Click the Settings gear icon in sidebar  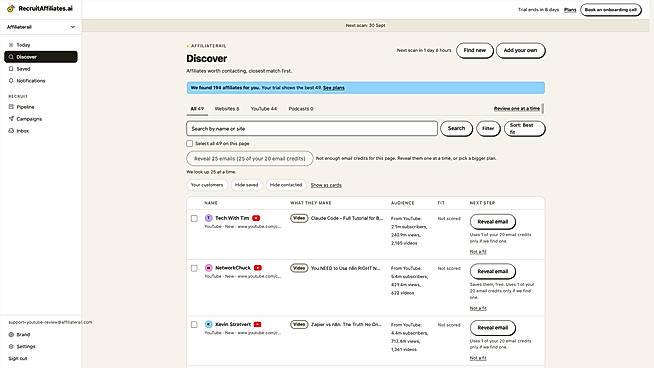(11, 346)
